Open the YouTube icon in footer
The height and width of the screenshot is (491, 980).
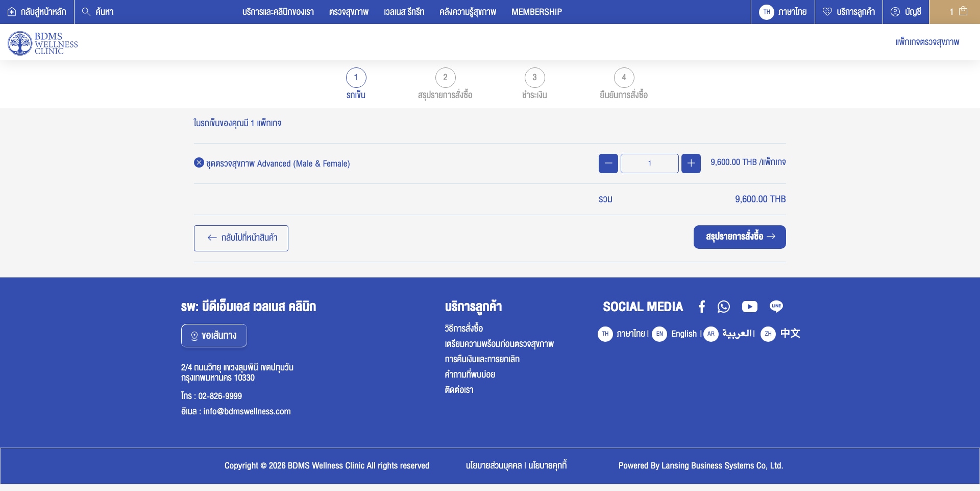[749, 307]
